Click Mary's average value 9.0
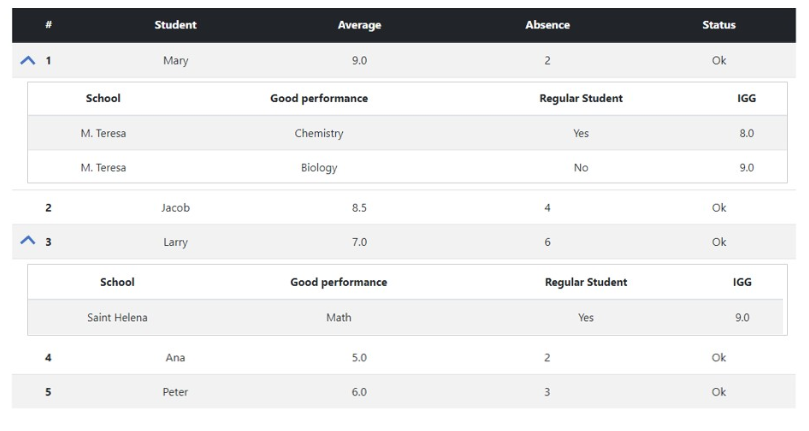 (x=359, y=61)
